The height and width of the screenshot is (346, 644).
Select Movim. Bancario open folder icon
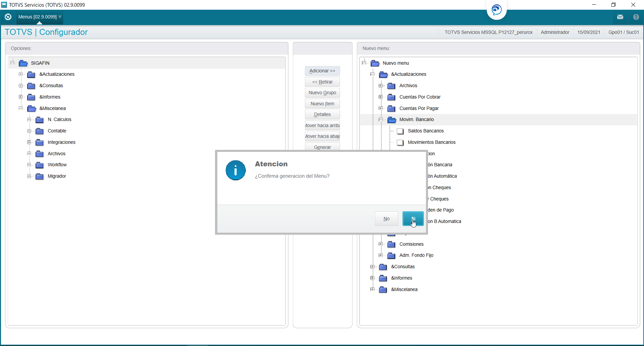[x=392, y=120]
